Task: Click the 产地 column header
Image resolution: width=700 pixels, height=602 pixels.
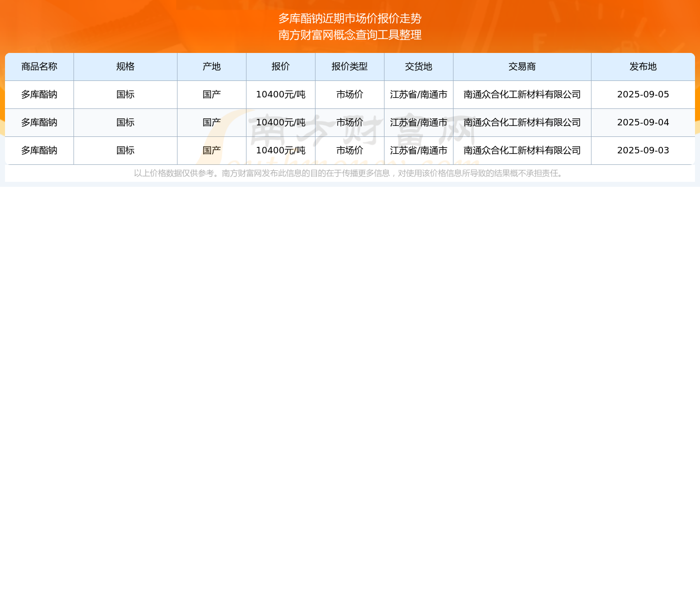Action: pos(212,67)
